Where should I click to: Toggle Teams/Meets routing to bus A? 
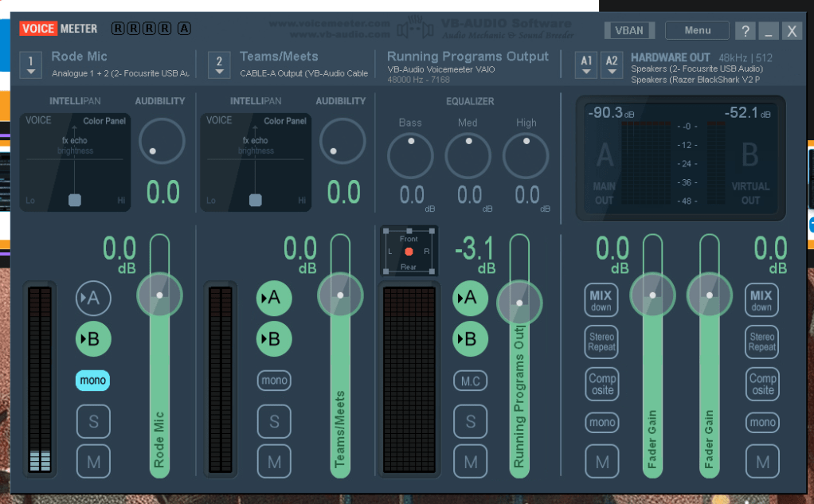point(274,298)
